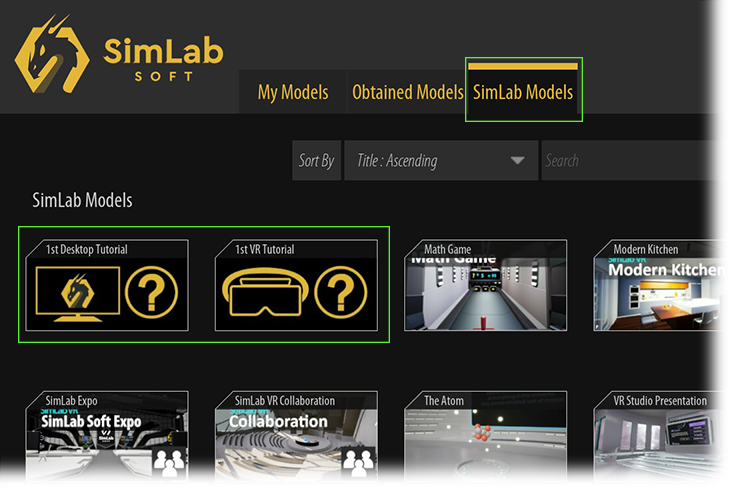Select the SimLab Models tab

click(523, 91)
